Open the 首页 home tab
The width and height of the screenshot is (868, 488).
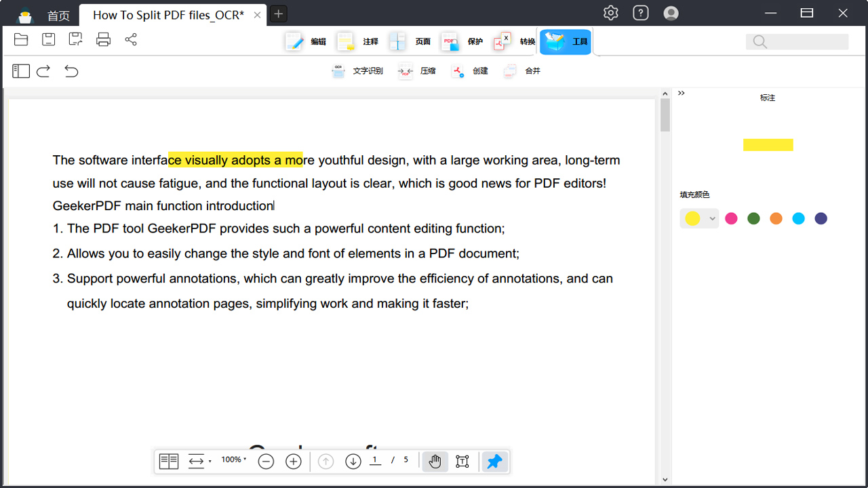(x=58, y=16)
